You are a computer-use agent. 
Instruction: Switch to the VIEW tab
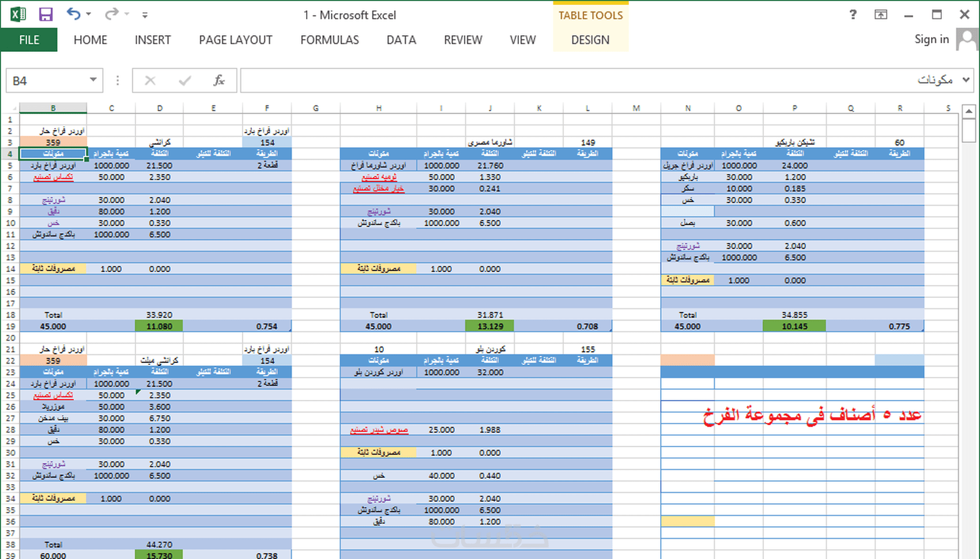click(523, 40)
